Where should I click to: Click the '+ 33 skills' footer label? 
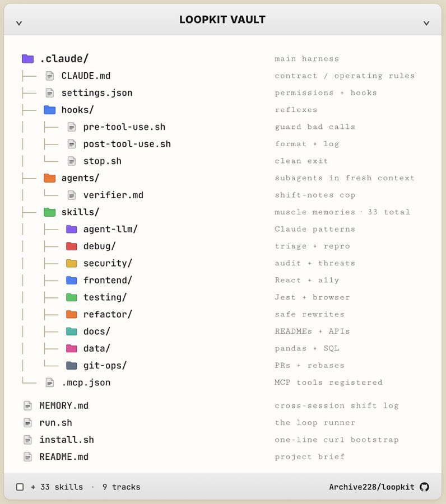[x=57, y=487]
